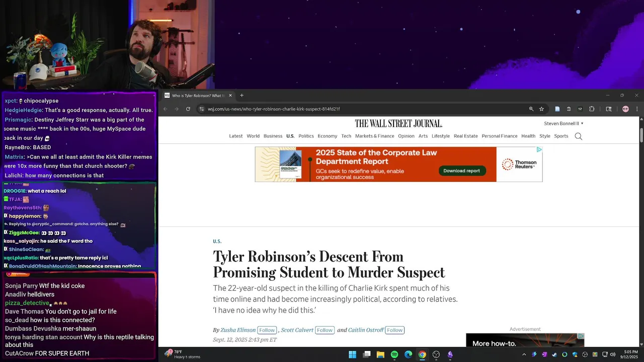Close the Who is Tyler Robinson tab
The width and height of the screenshot is (644, 362).
(x=230, y=96)
